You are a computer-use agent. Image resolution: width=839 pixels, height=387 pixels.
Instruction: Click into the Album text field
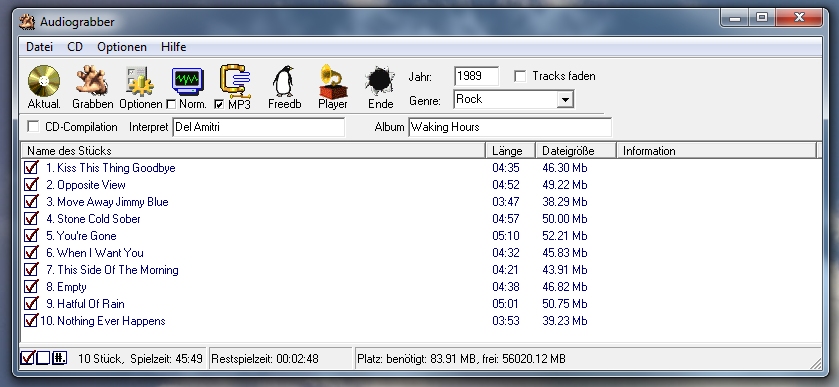[x=510, y=127]
